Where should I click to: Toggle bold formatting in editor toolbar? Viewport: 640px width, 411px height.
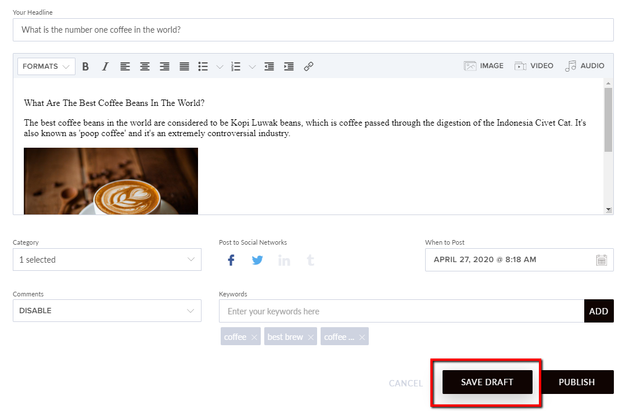pyautogui.click(x=85, y=66)
